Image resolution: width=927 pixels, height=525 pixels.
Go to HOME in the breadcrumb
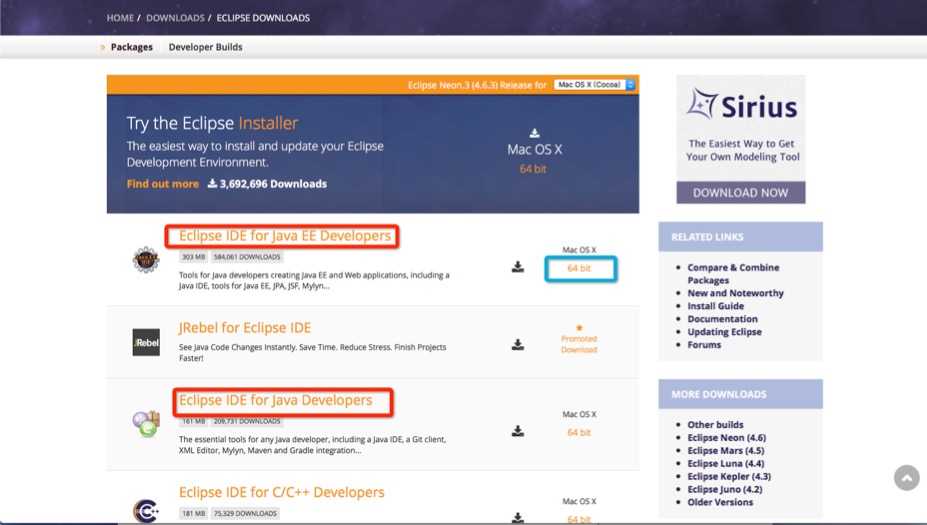120,18
